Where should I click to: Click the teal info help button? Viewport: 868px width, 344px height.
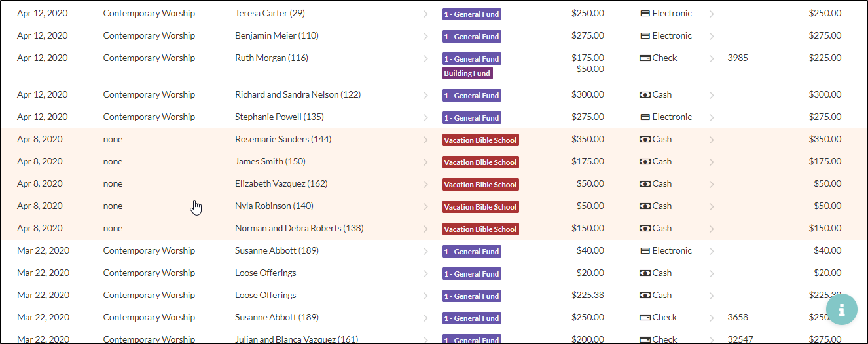(x=841, y=309)
